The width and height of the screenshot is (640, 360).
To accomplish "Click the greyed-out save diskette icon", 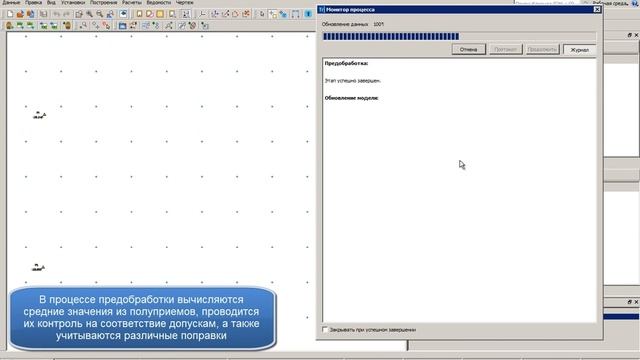I will 43,14.
